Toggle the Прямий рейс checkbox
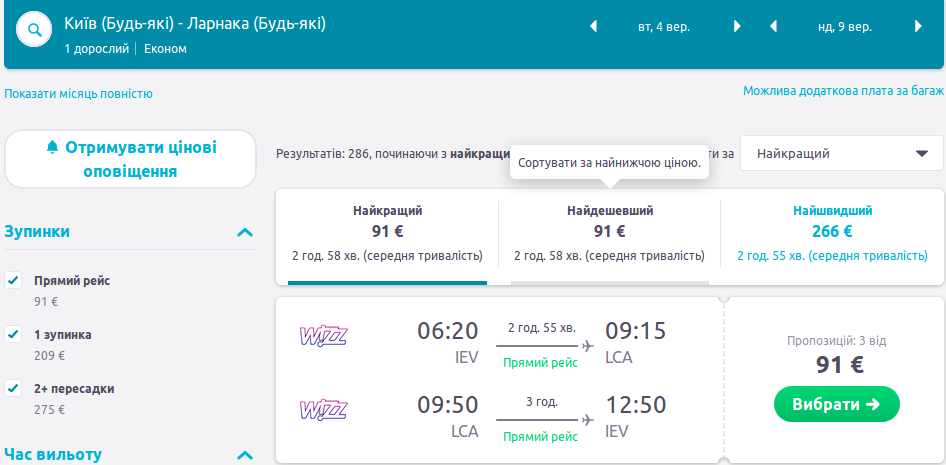Image resolution: width=946 pixels, height=465 pixels. [x=13, y=280]
